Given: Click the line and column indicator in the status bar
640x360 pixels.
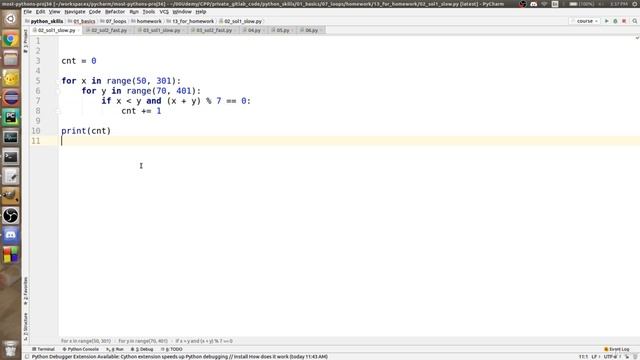Looking at the screenshot, I should (x=583, y=357).
